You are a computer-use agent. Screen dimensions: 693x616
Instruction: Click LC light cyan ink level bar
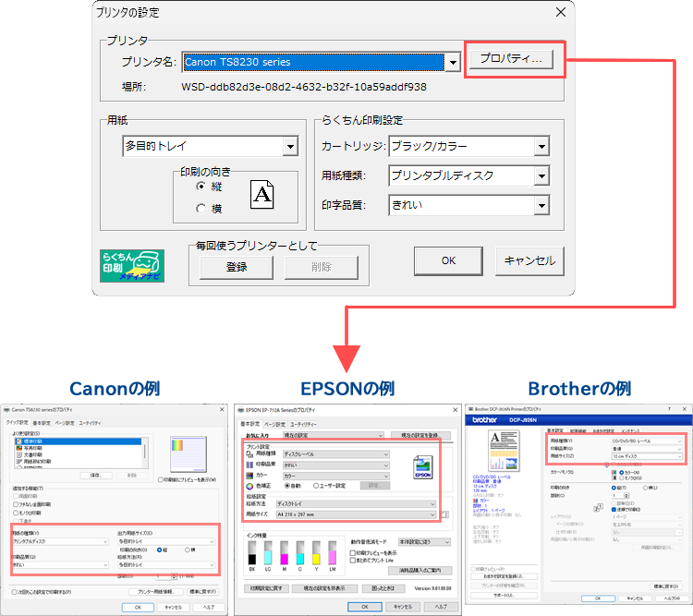(x=268, y=553)
